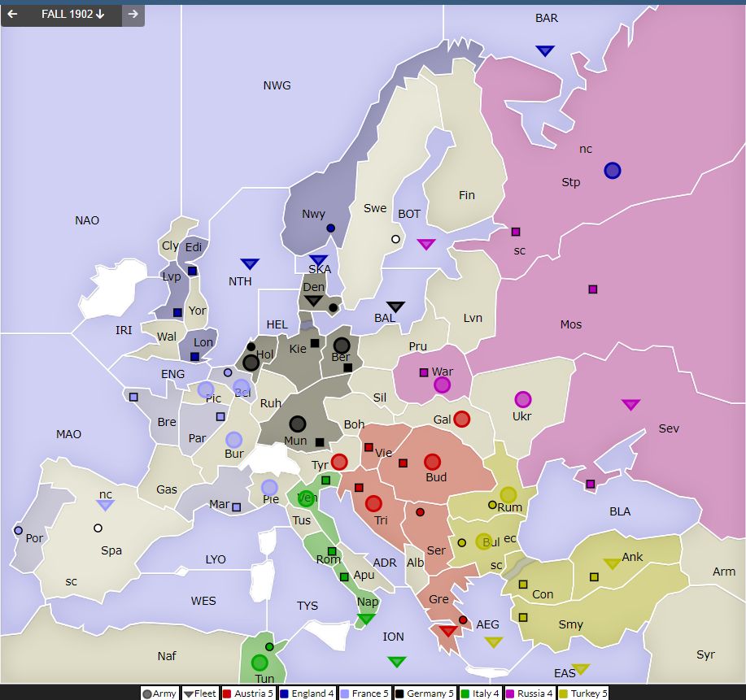Select the Turkish army in Rumania

pos(508,494)
